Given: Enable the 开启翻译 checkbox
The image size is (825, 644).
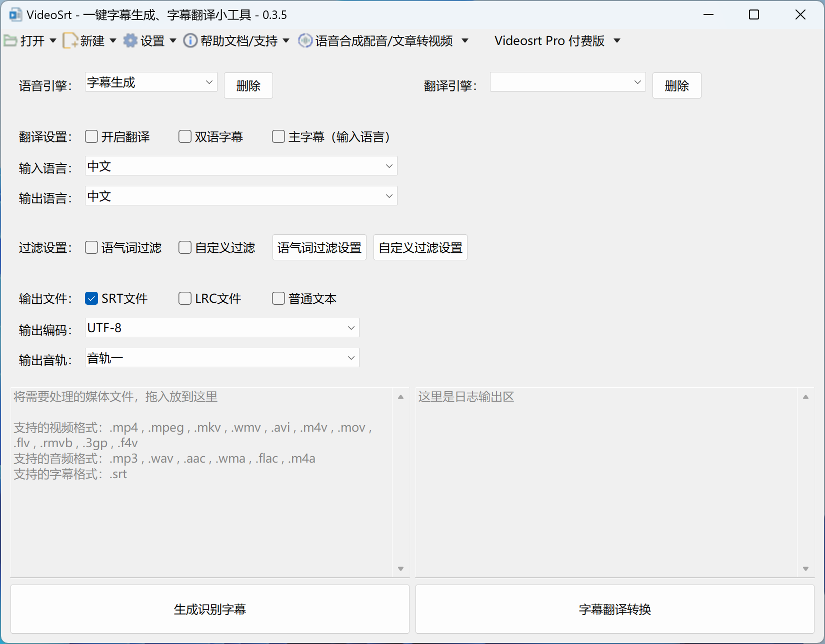Looking at the screenshot, I should tap(91, 137).
